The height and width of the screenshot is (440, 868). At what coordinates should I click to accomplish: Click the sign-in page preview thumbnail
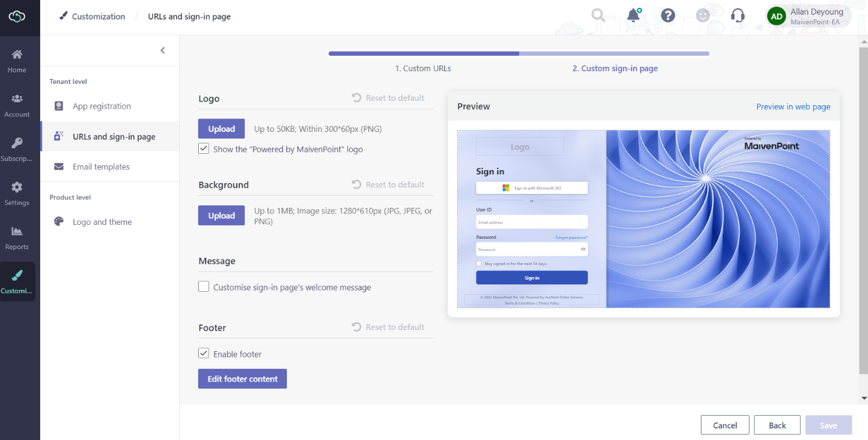(x=644, y=219)
